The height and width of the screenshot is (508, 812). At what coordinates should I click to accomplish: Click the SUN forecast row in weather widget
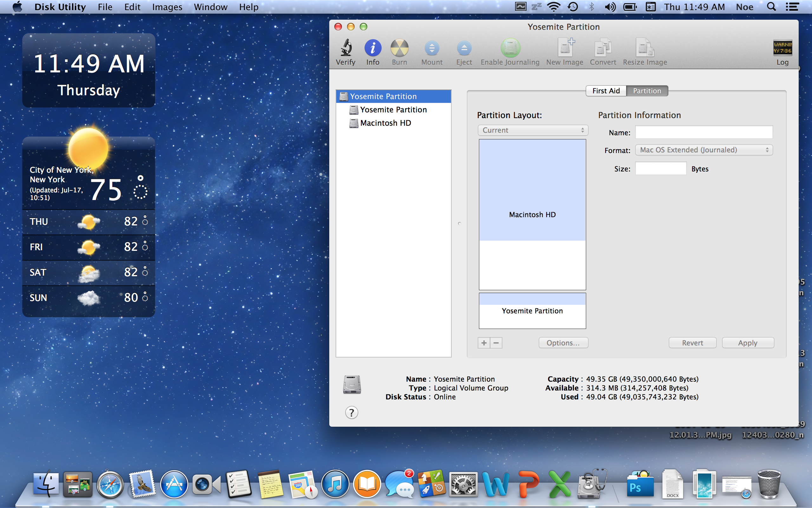pos(88,298)
